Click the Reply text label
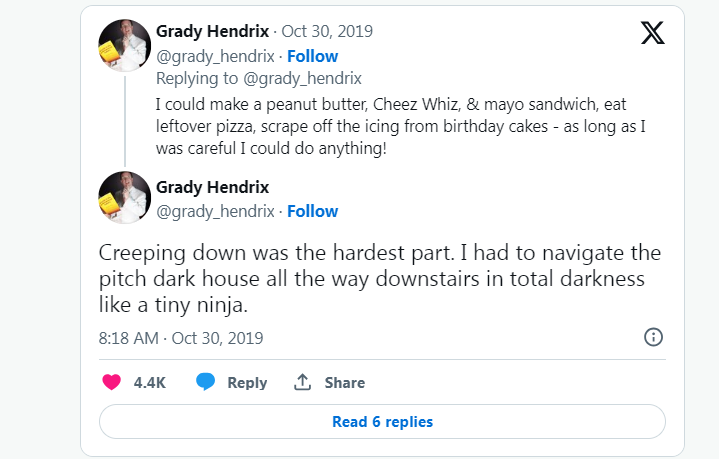This screenshot has width=719, height=459. (x=247, y=382)
